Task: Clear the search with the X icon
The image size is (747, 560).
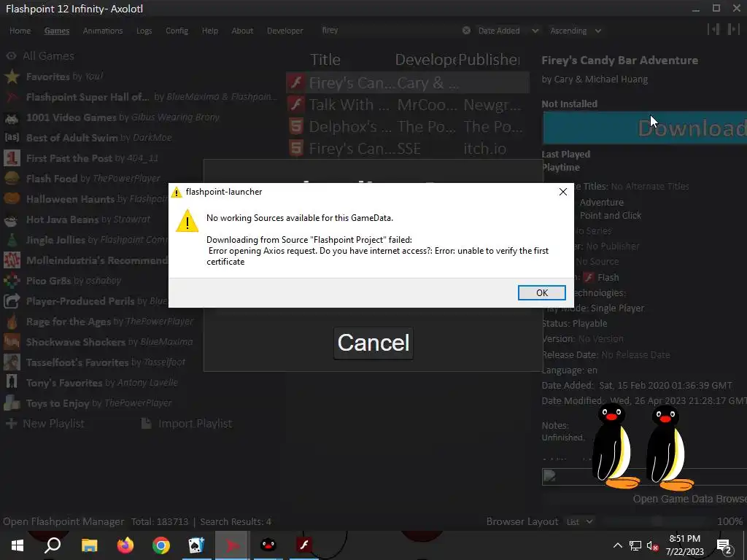Action: coord(466,31)
